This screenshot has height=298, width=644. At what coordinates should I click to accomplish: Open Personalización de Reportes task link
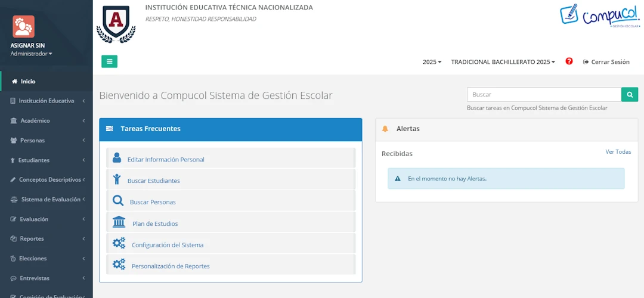tap(171, 266)
